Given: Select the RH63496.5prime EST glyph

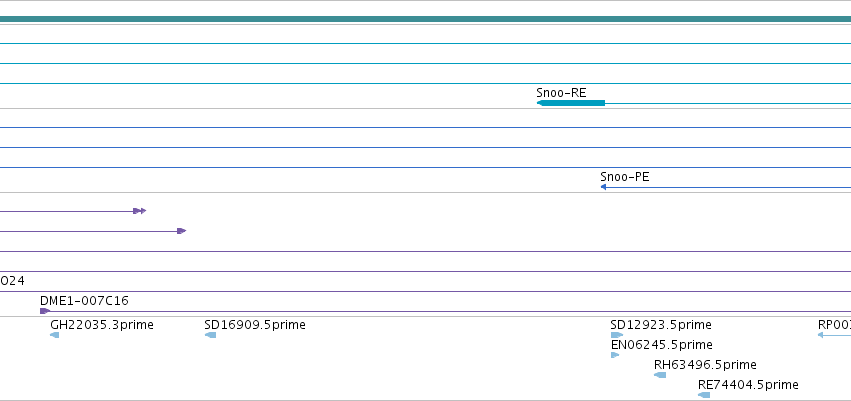Looking at the screenshot, I should pos(660,375).
